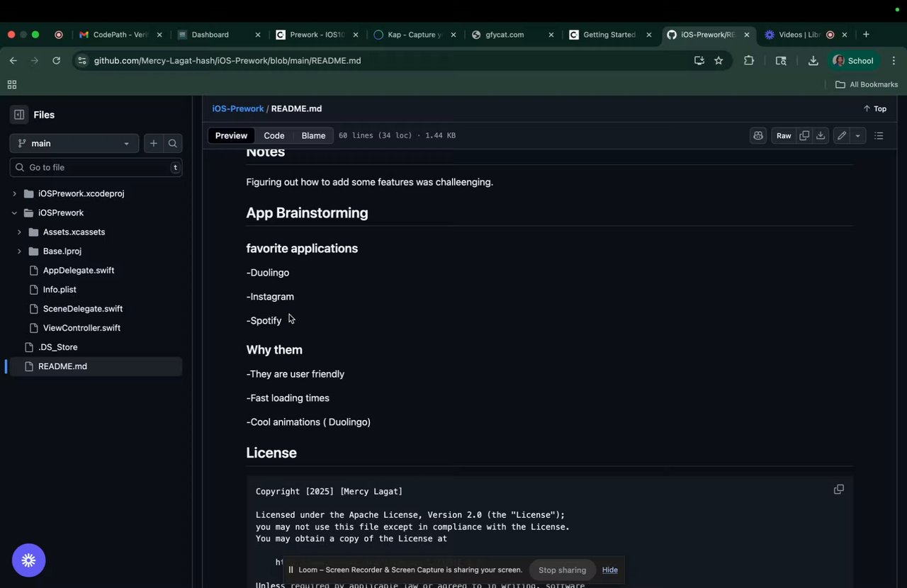The image size is (907, 588).
Task: Collapse the iOSPrework folder
Action: (14, 213)
